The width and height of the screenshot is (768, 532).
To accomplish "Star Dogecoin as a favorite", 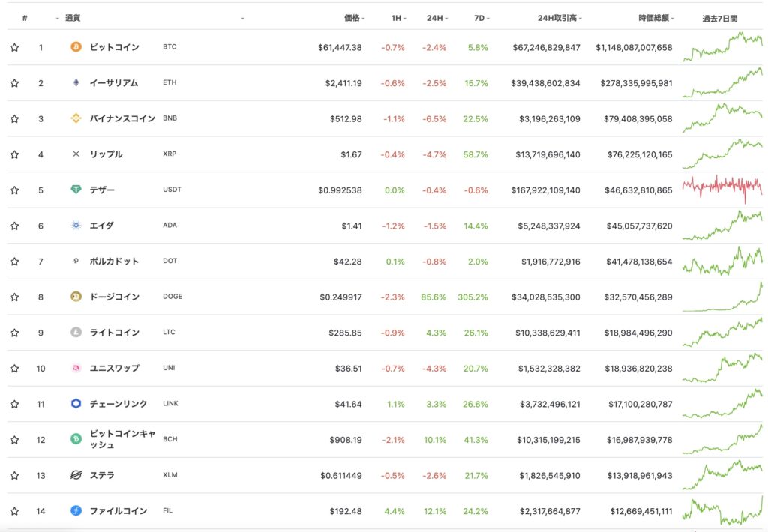I will [15, 297].
